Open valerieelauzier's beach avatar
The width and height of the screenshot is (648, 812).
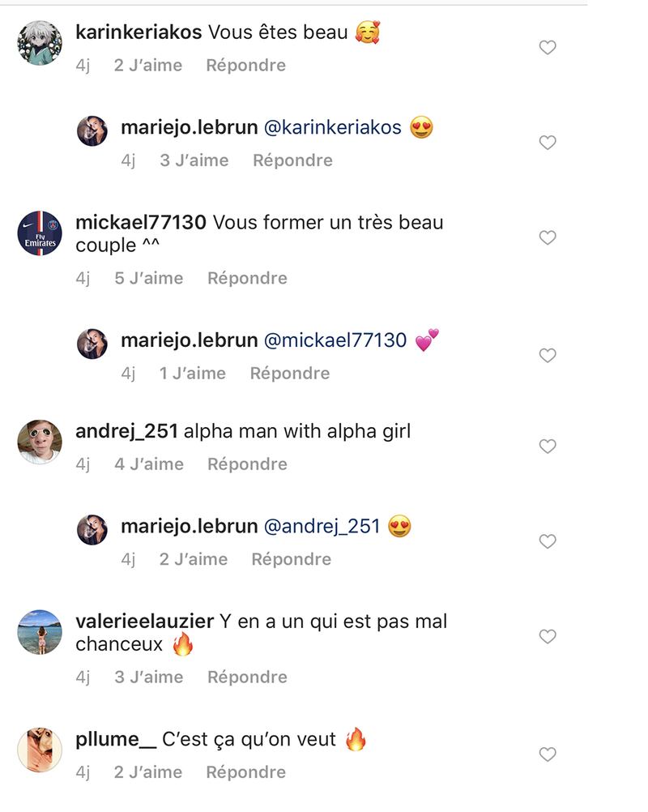tap(40, 632)
